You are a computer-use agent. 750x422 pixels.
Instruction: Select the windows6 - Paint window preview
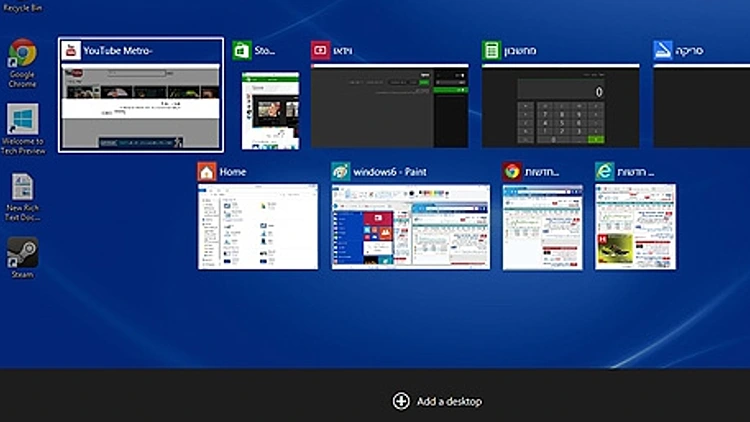pyautogui.click(x=411, y=227)
